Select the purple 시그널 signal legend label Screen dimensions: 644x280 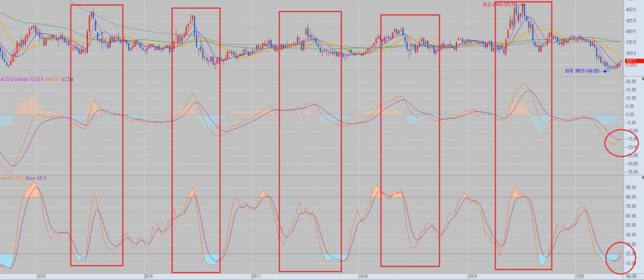[67, 79]
